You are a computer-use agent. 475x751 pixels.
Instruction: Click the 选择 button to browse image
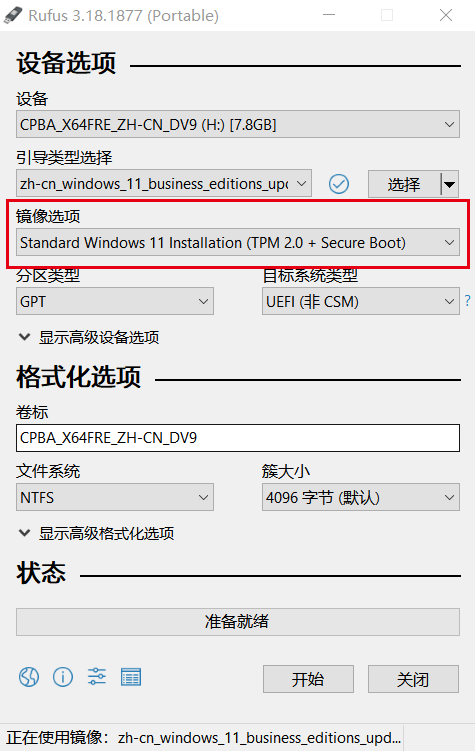coord(404,184)
